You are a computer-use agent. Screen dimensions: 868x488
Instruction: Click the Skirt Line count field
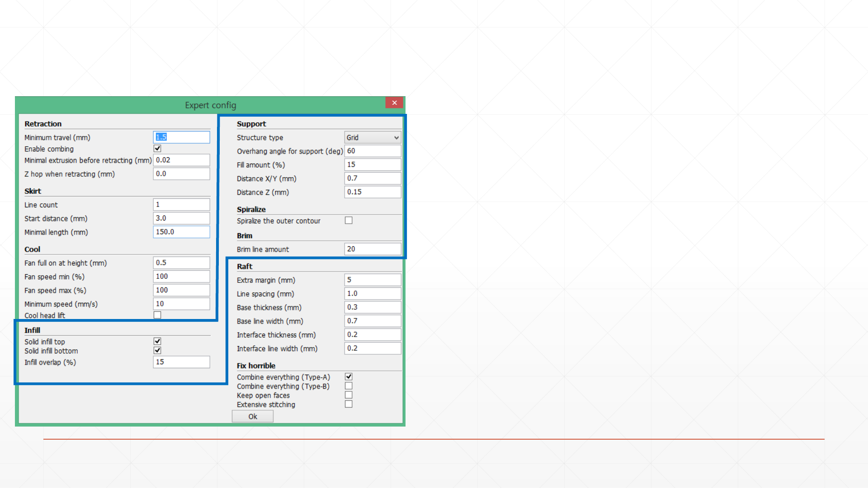[x=181, y=205]
